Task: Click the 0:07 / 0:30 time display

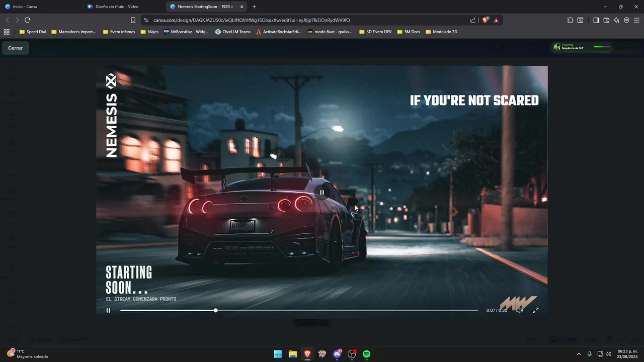Action: tap(497, 310)
